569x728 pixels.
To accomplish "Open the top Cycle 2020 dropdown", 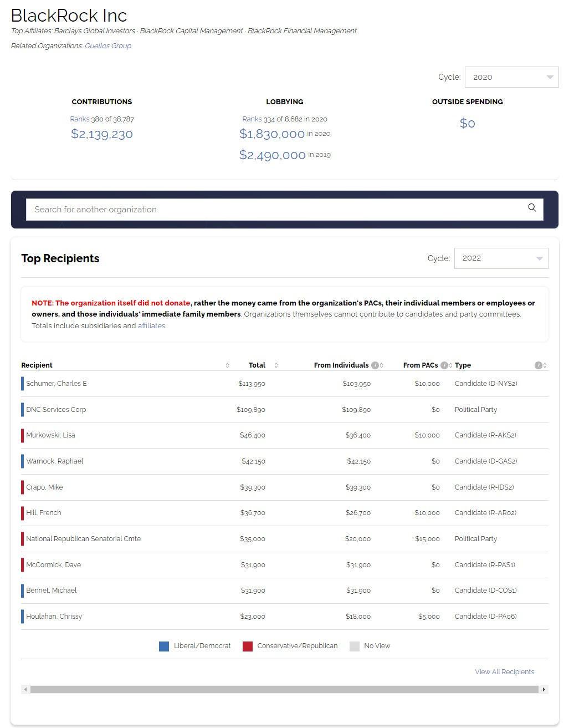I will 511,77.
